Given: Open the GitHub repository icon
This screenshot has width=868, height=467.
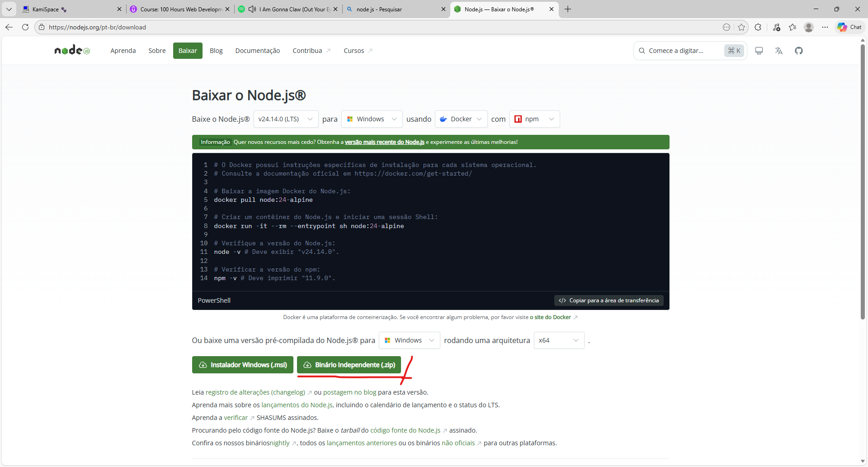Looking at the screenshot, I should (799, 51).
